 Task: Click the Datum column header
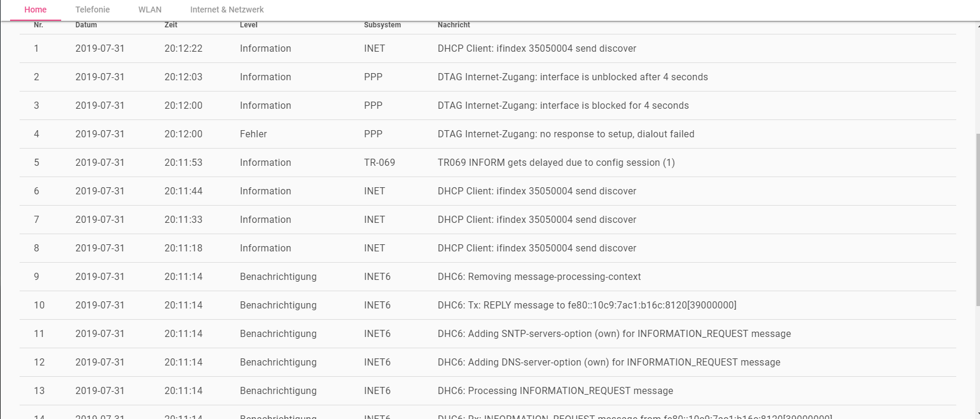tap(86, 25)
